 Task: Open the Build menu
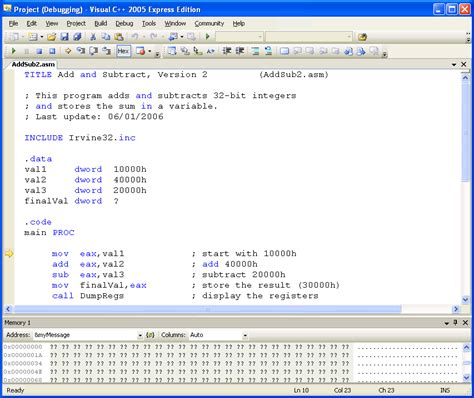pyautogui.click(x=101, y=23)
